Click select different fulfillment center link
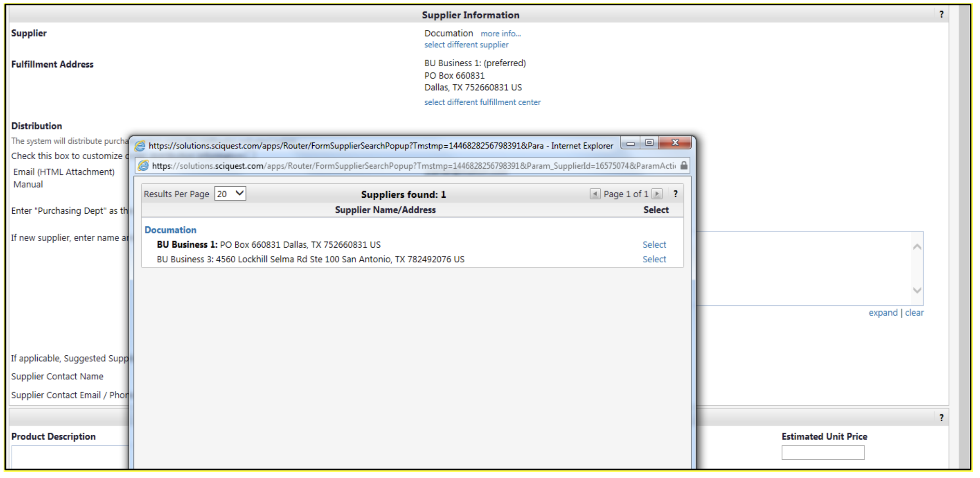The height and width of the screenshot is (478, 980). tap(482, 102)
